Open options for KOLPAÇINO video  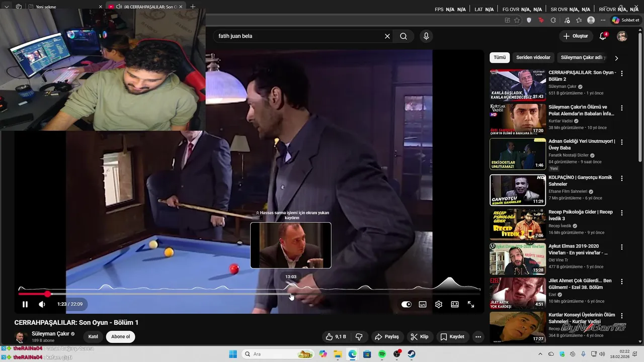(622, 178)
